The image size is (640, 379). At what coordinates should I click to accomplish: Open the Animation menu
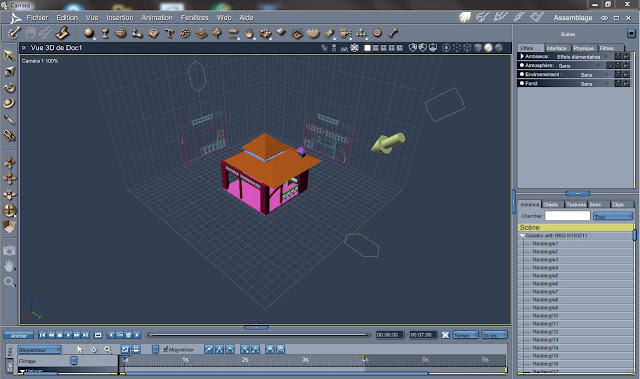click(157, 18)
